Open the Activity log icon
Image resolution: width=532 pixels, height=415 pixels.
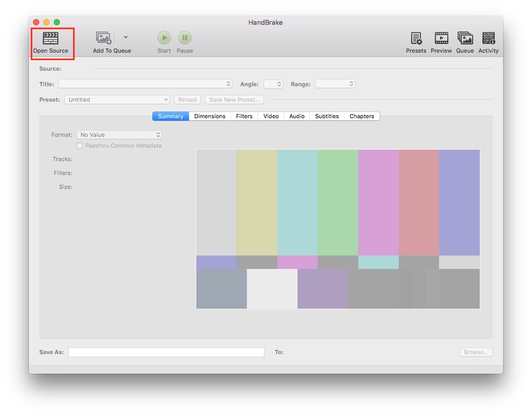pyautogui.click(x=489, y=38)
